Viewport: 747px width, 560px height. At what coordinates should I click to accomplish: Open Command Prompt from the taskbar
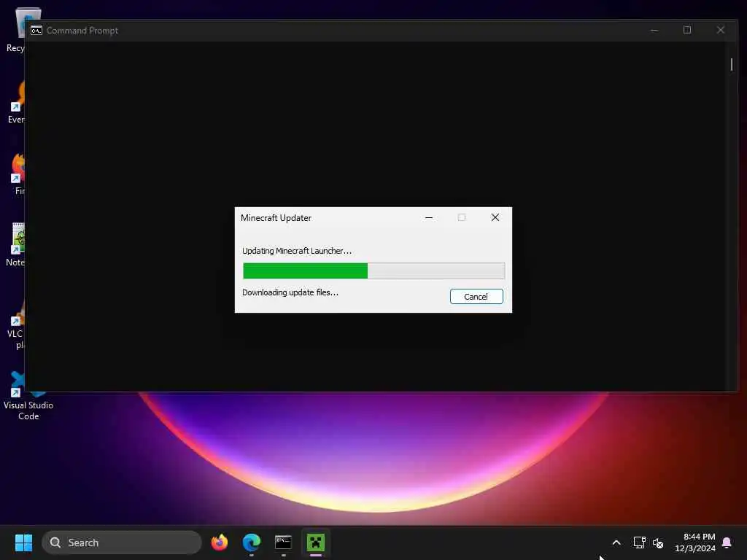[x=283, y=542]
